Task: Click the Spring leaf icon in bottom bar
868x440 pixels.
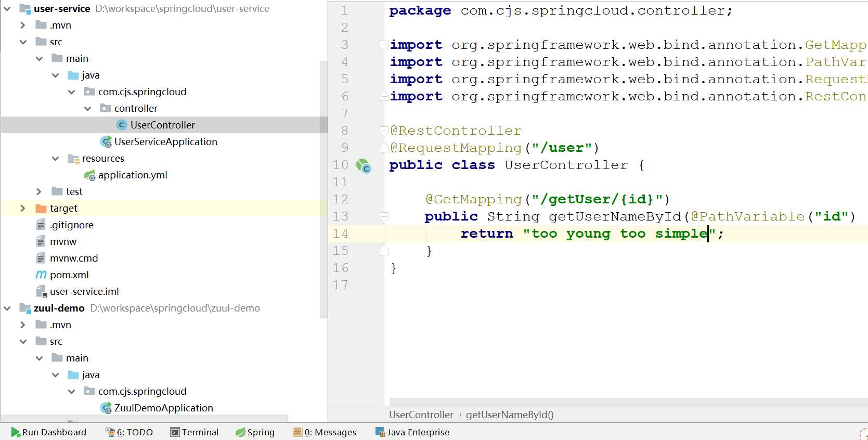Action: 240,432
